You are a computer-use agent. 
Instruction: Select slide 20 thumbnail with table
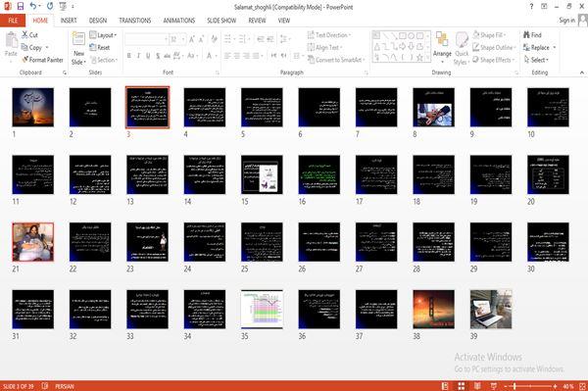(548, 174)
